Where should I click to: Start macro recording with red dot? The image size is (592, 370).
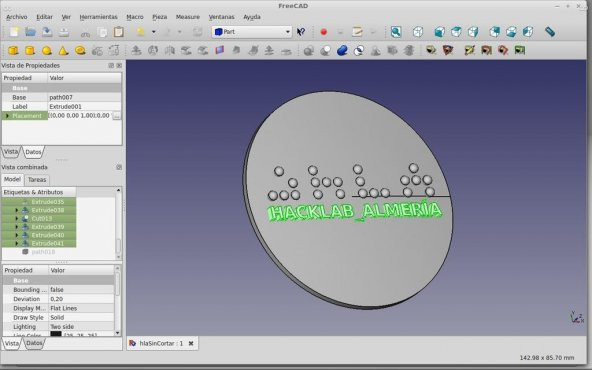(x=324, y=32)
